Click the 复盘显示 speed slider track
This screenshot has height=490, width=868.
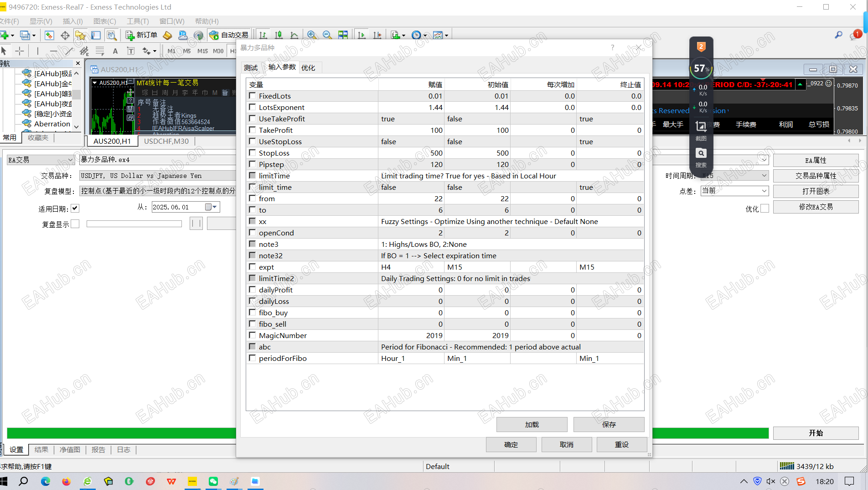coord(134,224)
